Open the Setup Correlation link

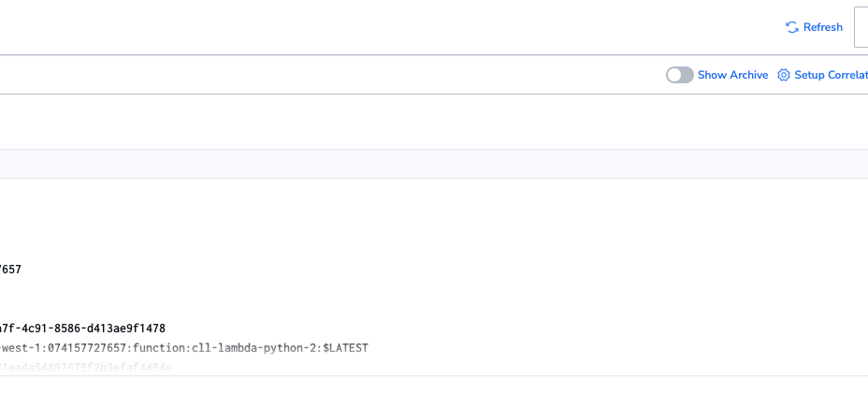(822, 75)
